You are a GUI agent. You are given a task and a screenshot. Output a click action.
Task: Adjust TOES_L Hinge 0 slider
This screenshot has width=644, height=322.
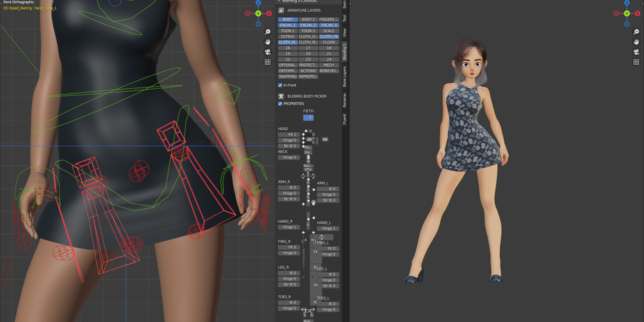tap(328, 310)
